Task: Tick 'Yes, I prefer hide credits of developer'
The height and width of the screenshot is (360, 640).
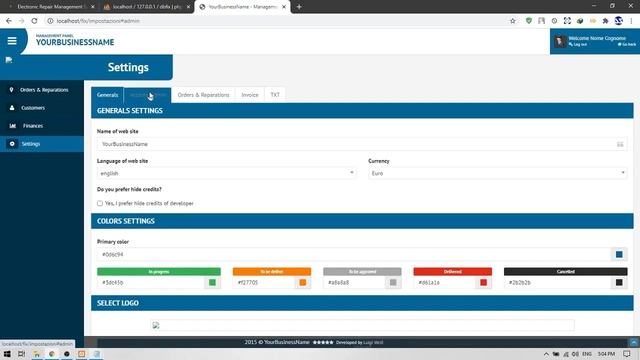Action: pos(100,203)
